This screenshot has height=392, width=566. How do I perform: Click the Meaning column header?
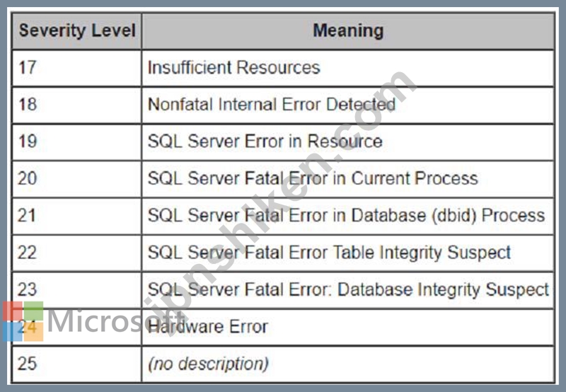coord(348,30)
